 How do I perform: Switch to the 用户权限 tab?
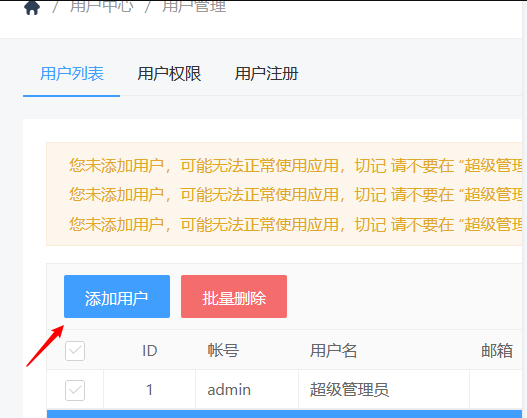[169, 74]
